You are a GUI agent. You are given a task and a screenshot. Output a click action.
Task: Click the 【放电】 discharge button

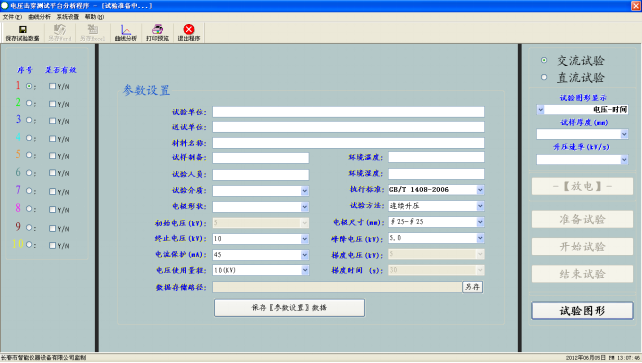click(582, 187)
